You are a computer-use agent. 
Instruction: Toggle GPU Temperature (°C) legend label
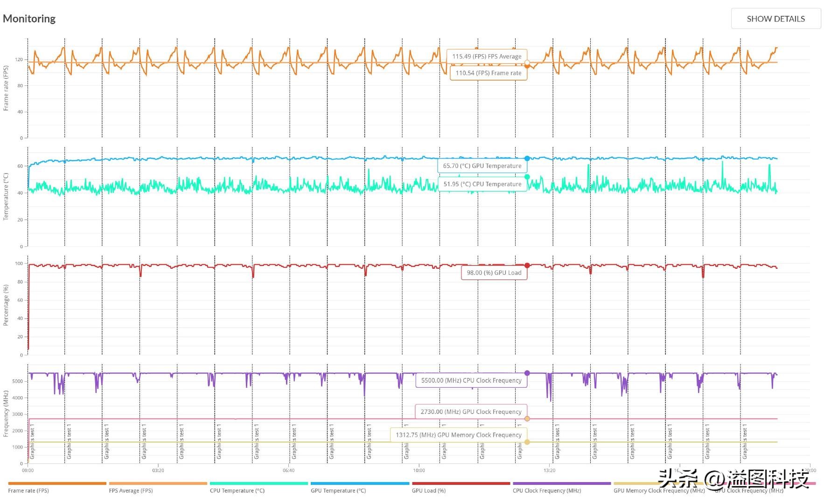coord(338,490)
